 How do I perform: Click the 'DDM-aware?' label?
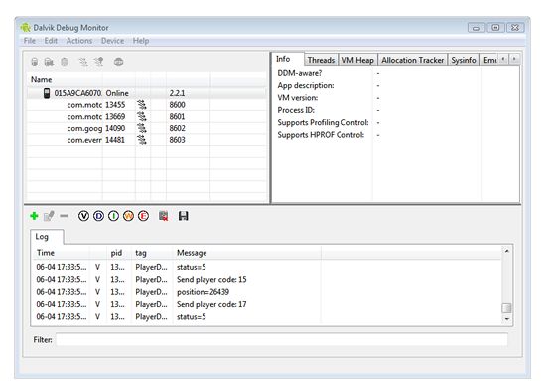point(300,73)
